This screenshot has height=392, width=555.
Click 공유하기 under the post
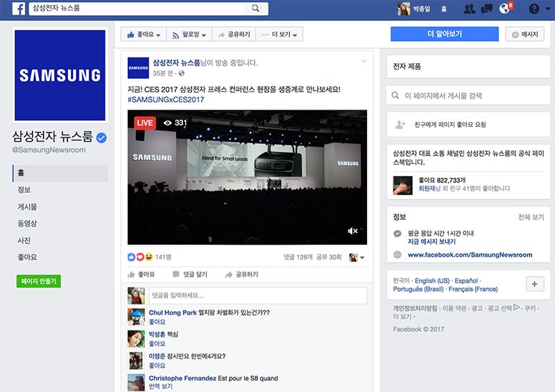[x=241, y=275]
